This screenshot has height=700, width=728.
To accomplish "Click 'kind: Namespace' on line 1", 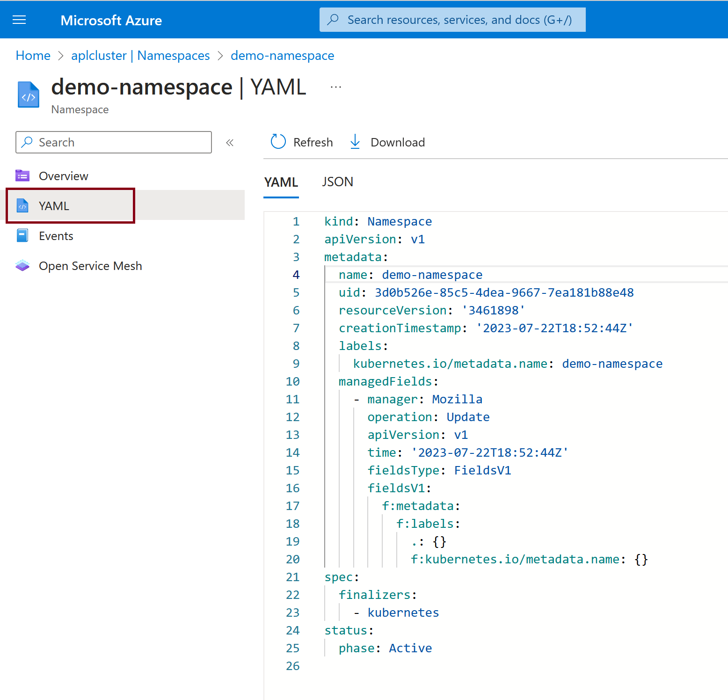I will (378, 221).
